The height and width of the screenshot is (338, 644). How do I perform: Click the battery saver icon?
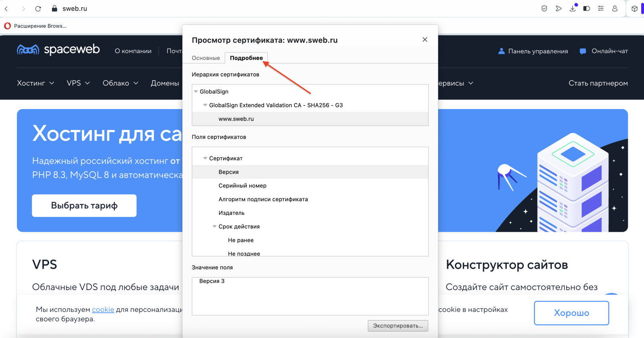point(586,8)
